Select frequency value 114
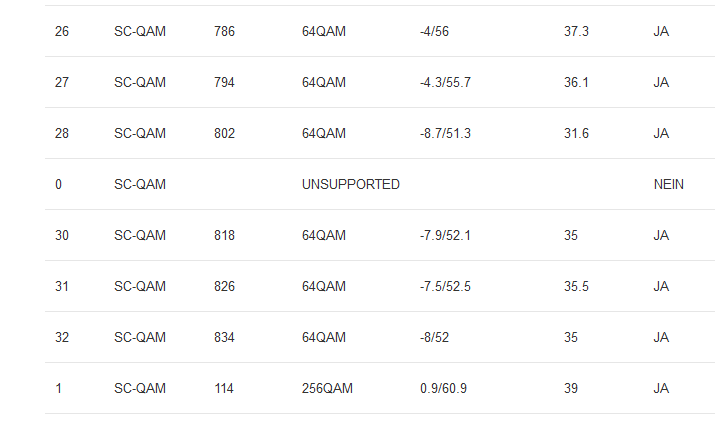Viewport: 719px width, 432px height. (x=225, y=389)
